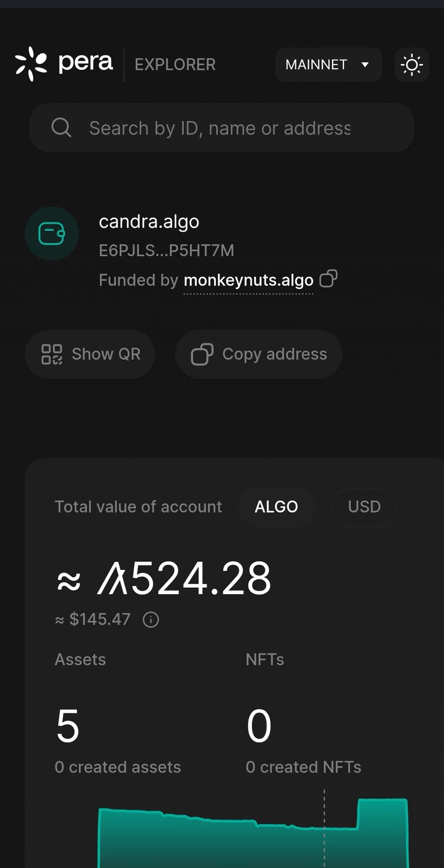Focus the search by ID field
Screen dimensions: 444x868
[222, 128]
